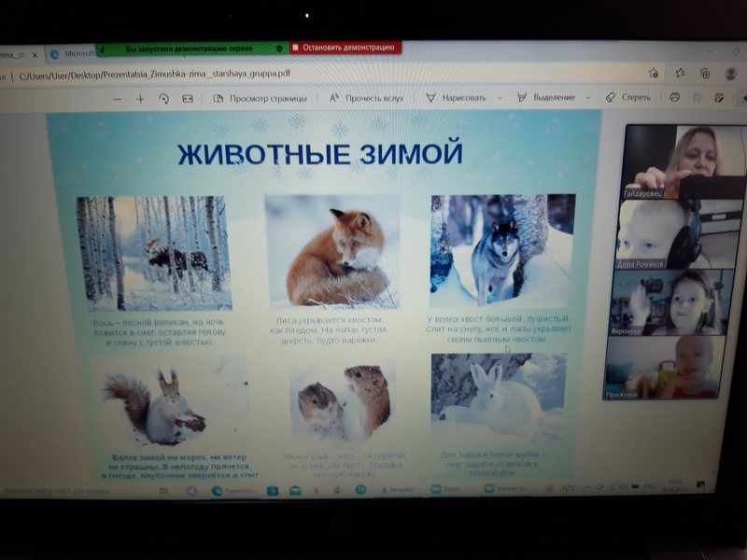Select the Стереть eraser tool

click(627, 97)
